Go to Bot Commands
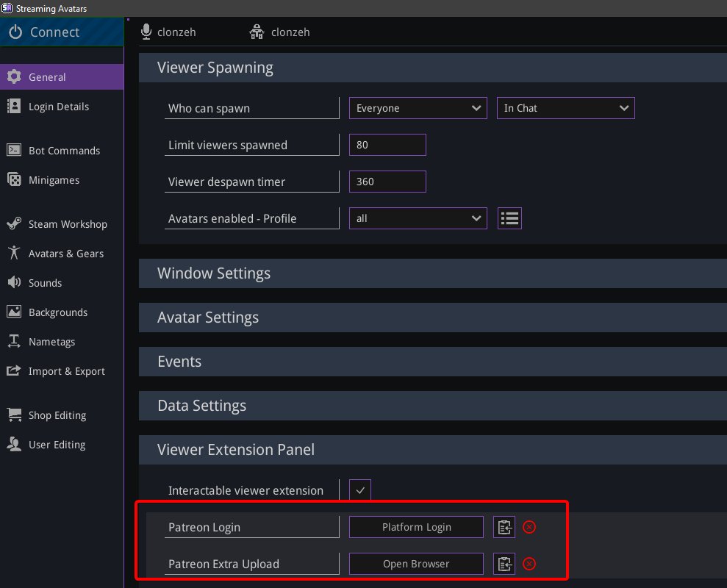 point(62,150)
